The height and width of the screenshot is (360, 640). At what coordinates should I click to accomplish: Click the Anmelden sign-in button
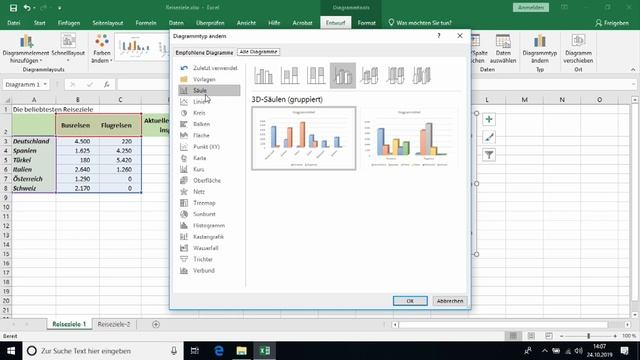531,7
